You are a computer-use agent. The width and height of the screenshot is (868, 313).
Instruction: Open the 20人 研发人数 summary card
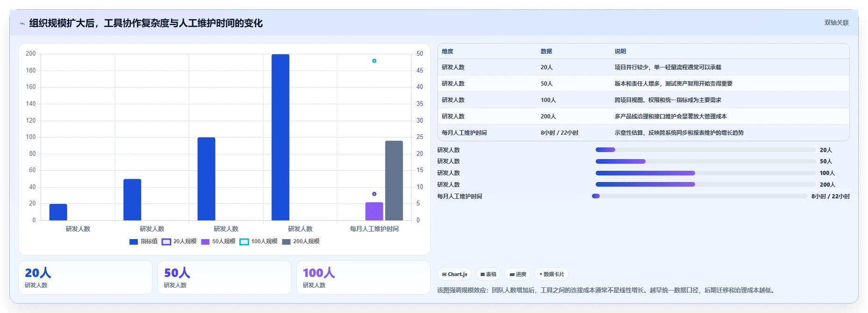coord(85,277)
